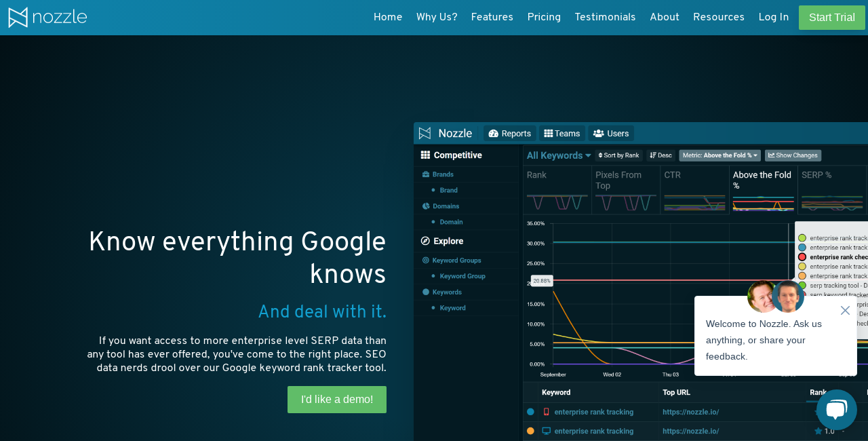Select the Pixels From Top metric card
Image resolution: width=868 pixels, height=441 pixels.
coord(626,190)
